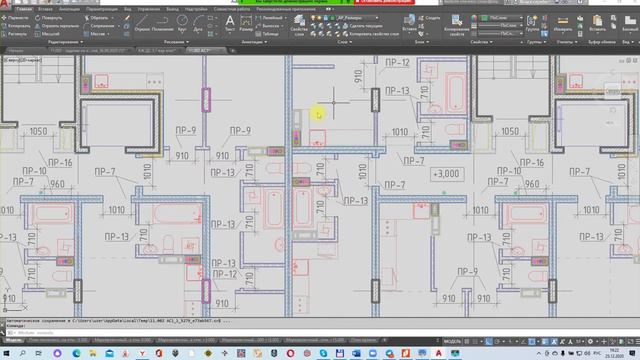Click the Группа (Group) icon
Image resolution: width=640 pixels, height=360 pixels.
[x=532, y=23]
